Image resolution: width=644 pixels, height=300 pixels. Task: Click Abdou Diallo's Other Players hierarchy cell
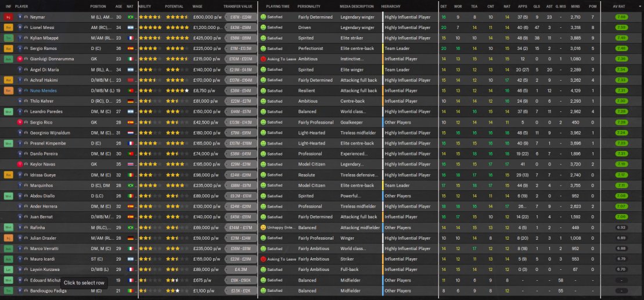coord(398,196)
